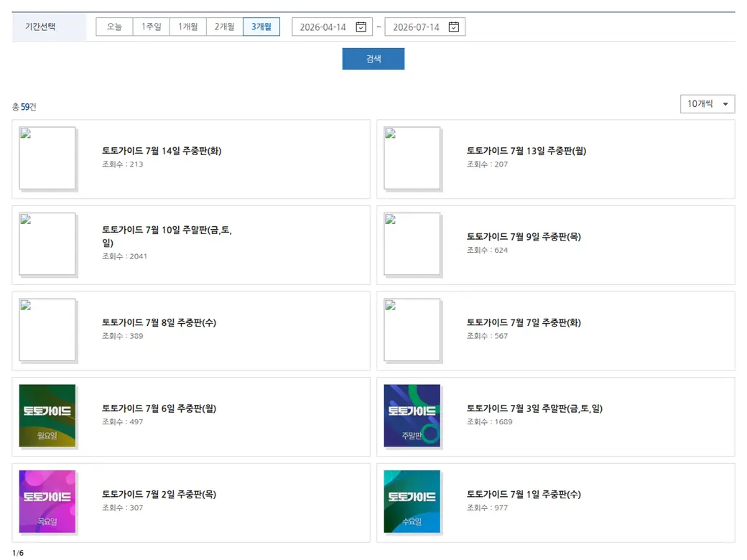Screen dimensions: 747x560
Task: Open 토토가이드 7월 14일 주중판(화) title
Action: pos(162,151)
